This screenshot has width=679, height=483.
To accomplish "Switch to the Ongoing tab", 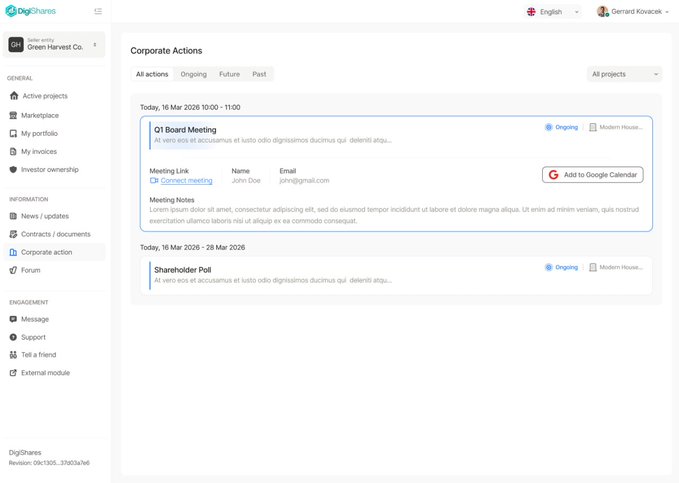I will tap(193, 74).
